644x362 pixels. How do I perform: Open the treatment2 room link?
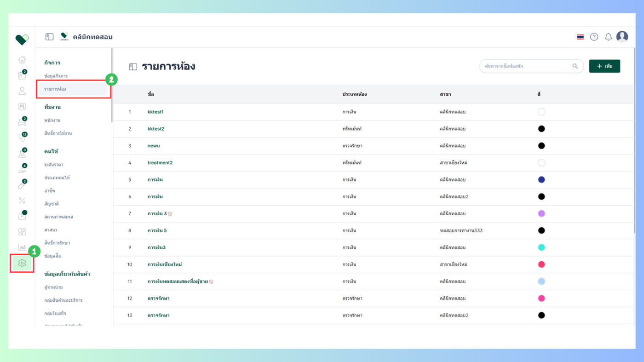tap(160, 163)
